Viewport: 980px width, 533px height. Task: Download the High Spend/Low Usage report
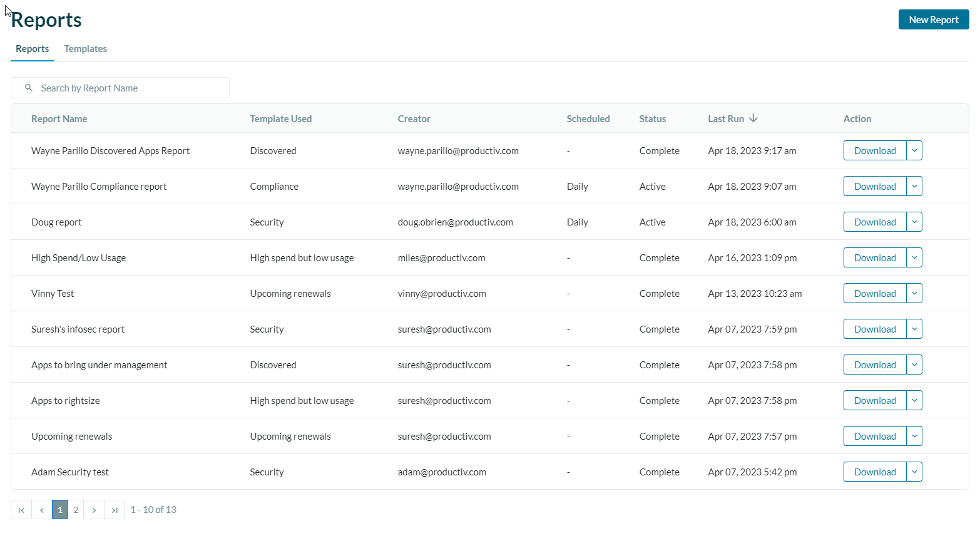tap(874, 257)
